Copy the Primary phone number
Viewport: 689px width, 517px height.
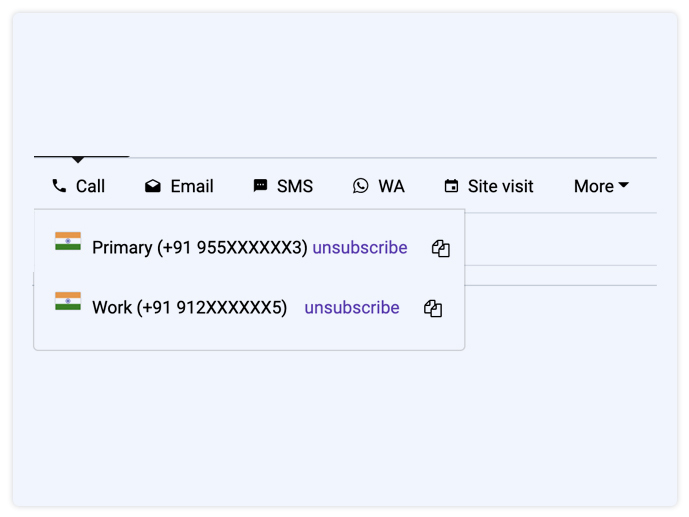440,248
